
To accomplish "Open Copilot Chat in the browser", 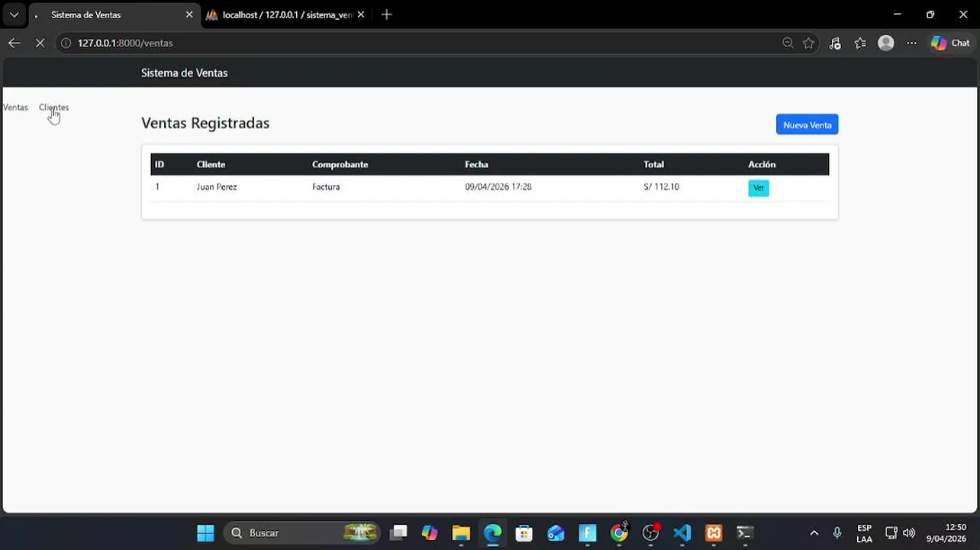I will pos(950,43).
